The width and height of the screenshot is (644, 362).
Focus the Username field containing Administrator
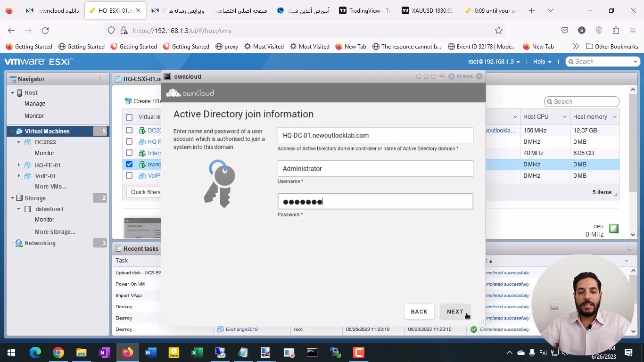(x=375, y=169)
